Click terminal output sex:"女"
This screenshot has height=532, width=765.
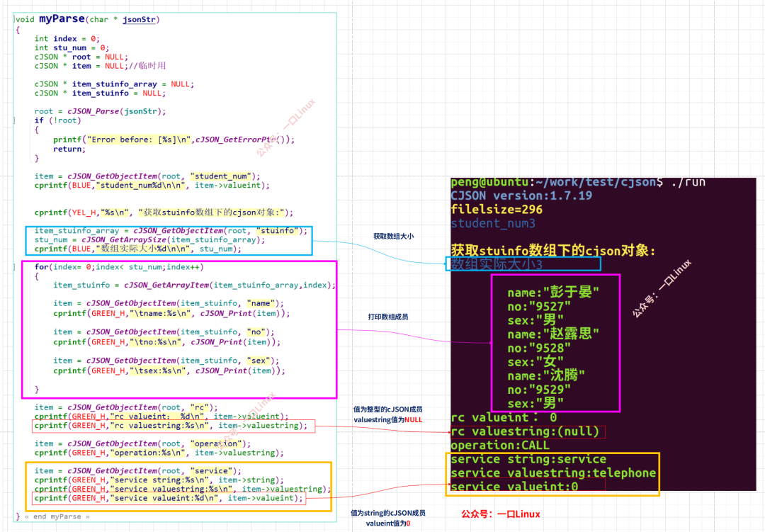(535, 362)
